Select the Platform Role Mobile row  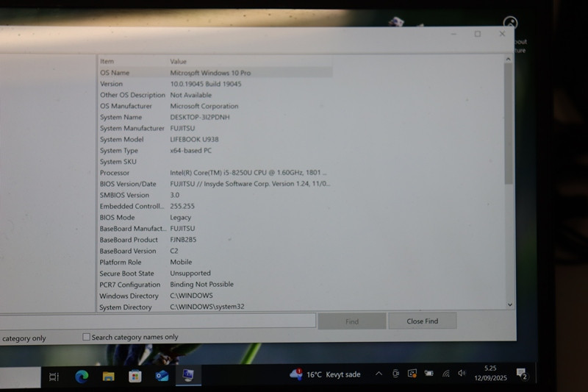[x=215, y=262]
